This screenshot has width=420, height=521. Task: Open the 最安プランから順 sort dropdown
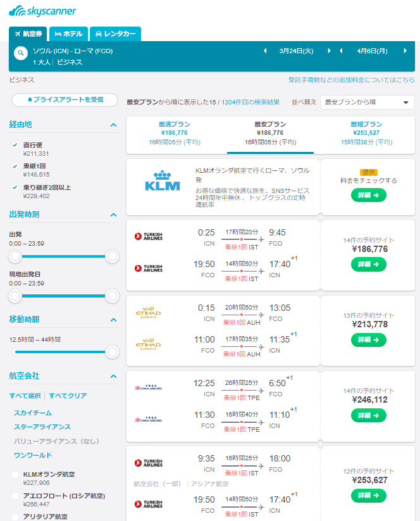[x=367, y=103]
